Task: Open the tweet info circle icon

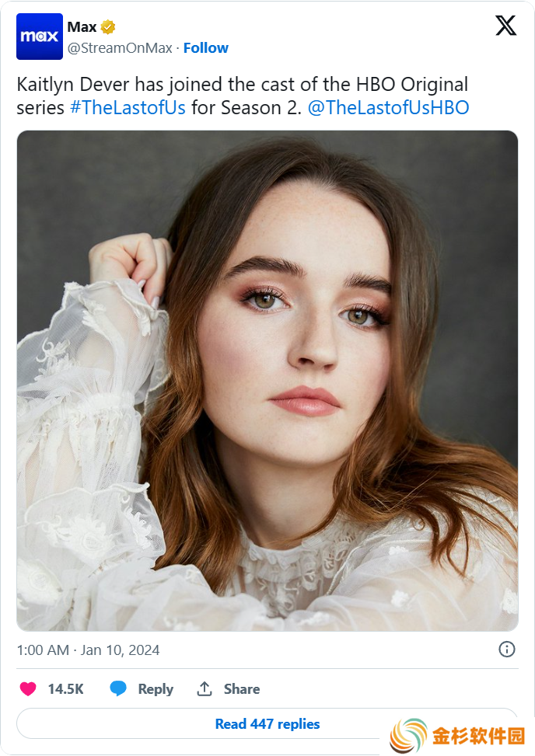Action: point(506,650)
